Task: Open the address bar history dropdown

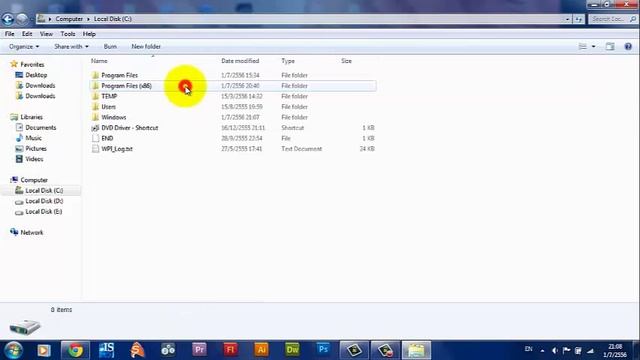Action: coord(567,19)
